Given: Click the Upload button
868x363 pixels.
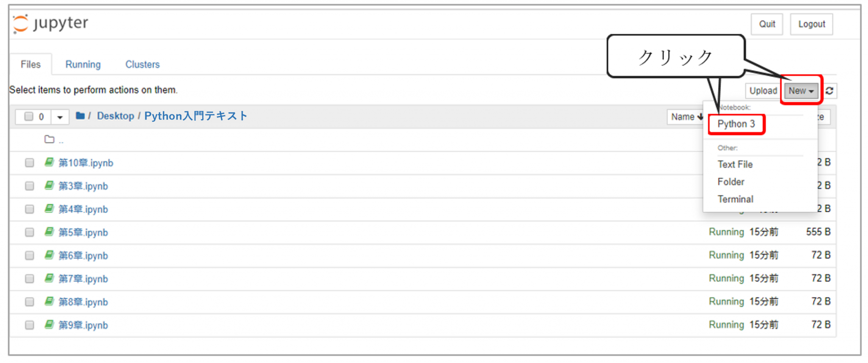Looking at the screenshot, I should pos(763,91).
